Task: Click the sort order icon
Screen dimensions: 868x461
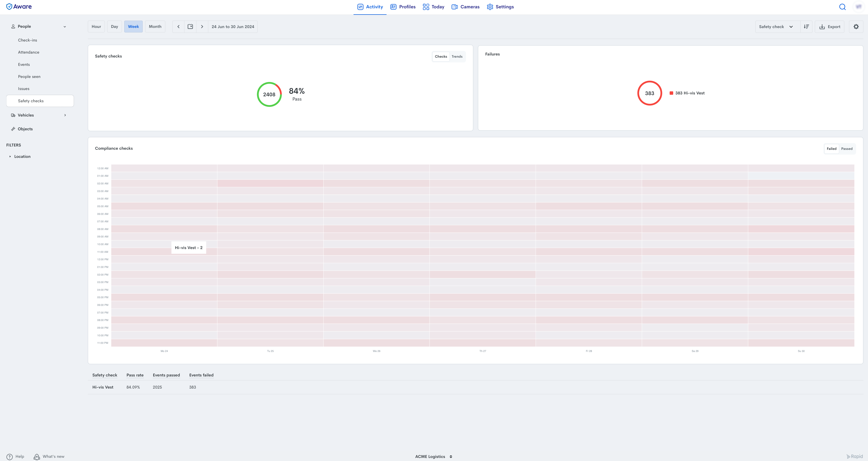Action: 806,27
